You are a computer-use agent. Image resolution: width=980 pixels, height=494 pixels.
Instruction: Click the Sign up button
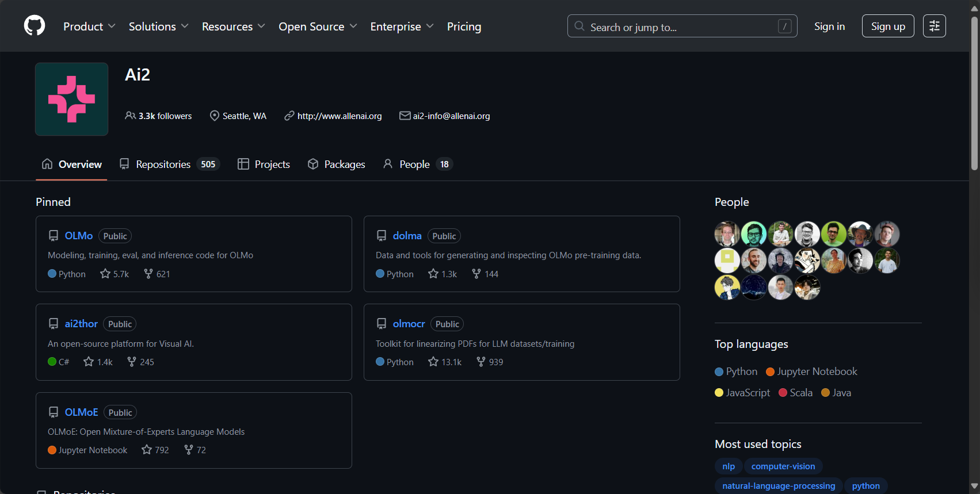point(888,26)
